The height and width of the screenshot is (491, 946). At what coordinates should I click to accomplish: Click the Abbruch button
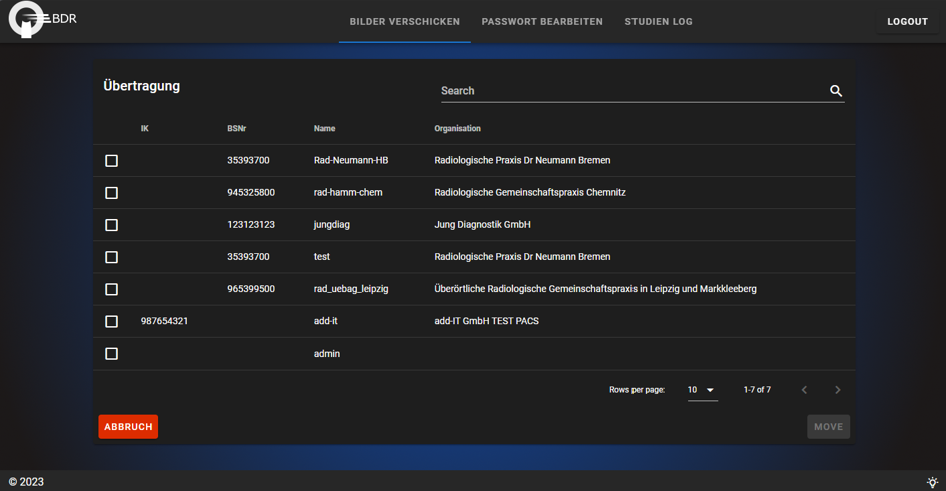tap(129, 426)
